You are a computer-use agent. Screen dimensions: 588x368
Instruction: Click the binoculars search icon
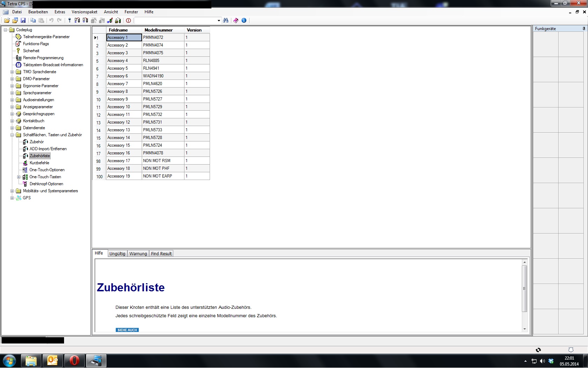tap(226, 20)
